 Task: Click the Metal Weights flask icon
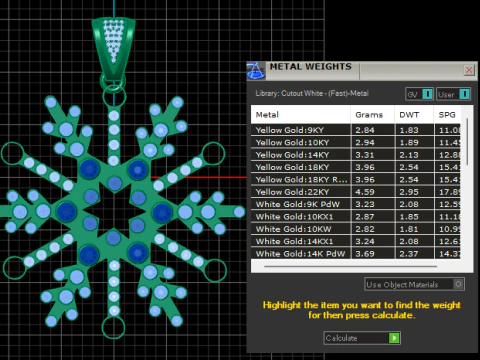coord(256,70)
